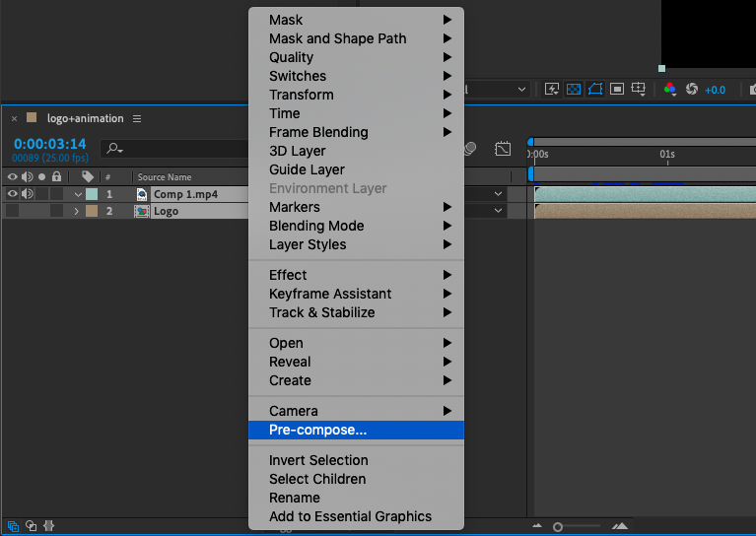Click the region of interest icon

pos(617,89)
